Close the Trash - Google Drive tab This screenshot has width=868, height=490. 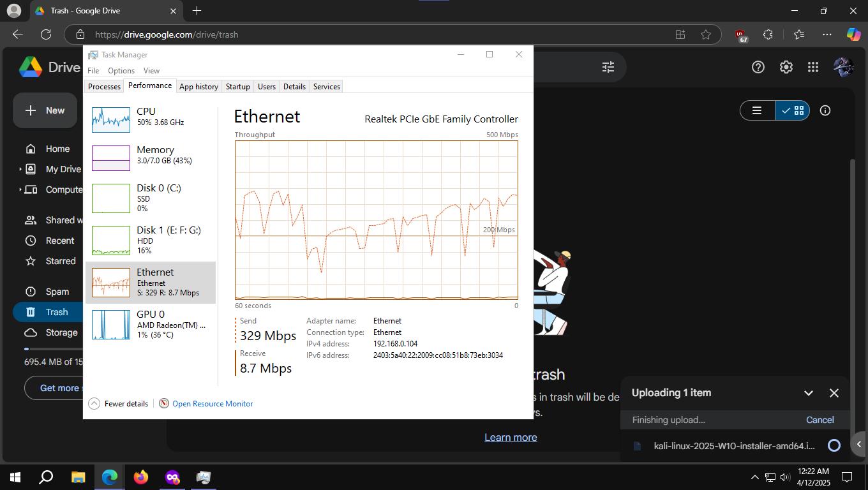[173, 11]
